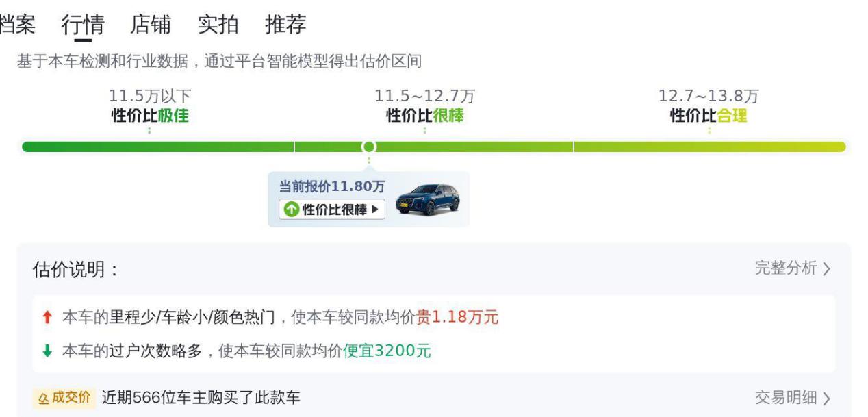This screenshot has width=868, height=417.
Task: Click the red up-arrow price icon
Action: click(47, 317)
